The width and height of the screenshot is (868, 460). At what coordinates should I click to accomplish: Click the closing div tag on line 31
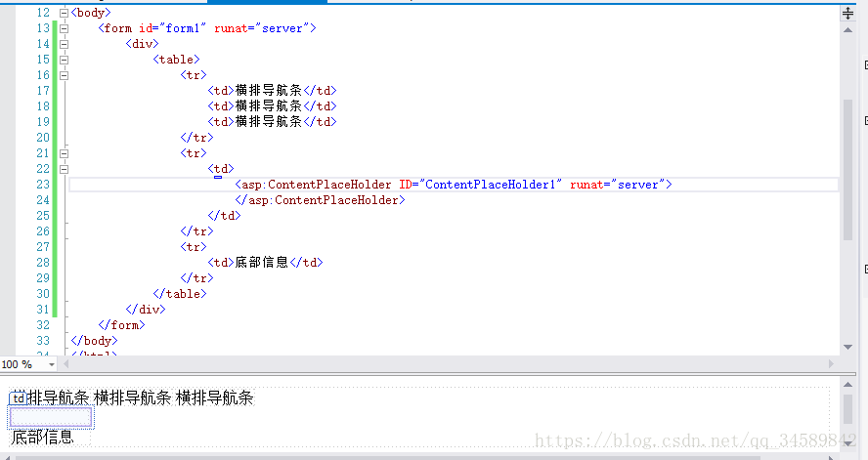[146, 310]
